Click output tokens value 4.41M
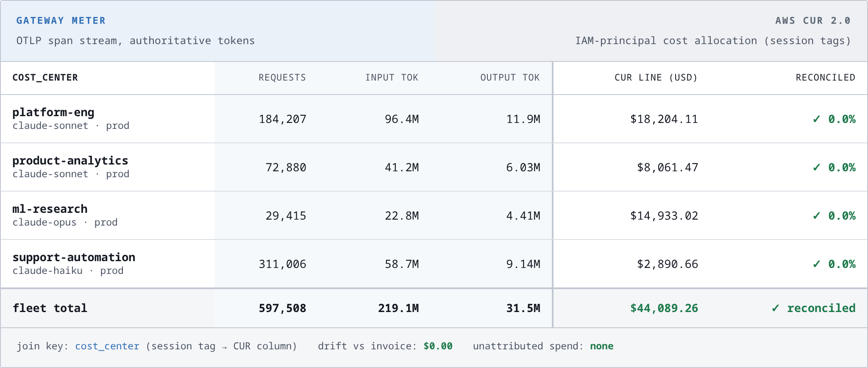The height and width of the screenshot is (368, 868). 523,216
